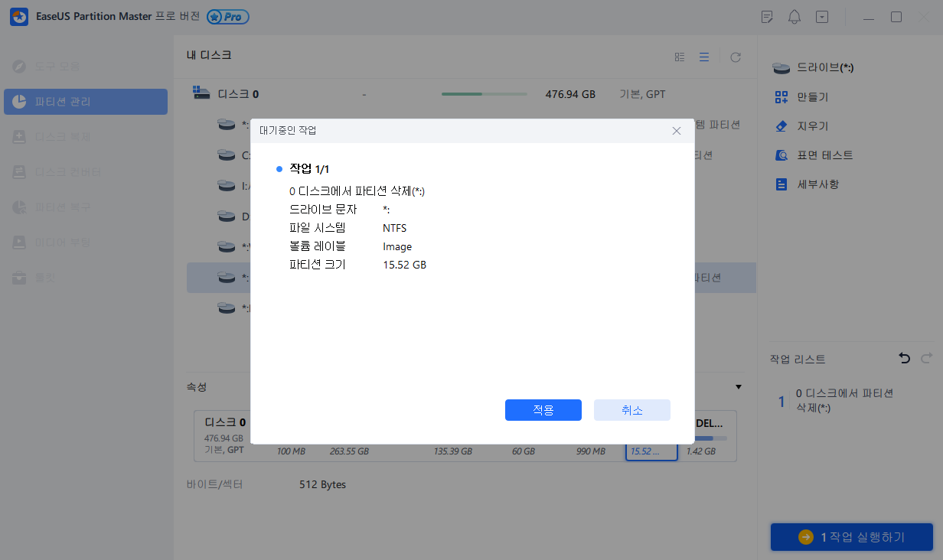
Task: Click the refresh icon above the disk list
Action: coord(735,56)
